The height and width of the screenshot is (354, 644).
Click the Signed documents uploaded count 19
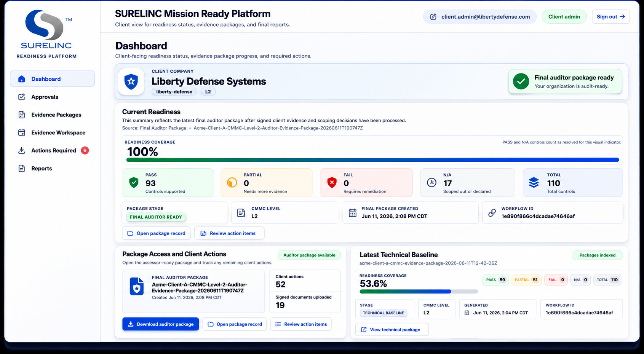(280, 305)
